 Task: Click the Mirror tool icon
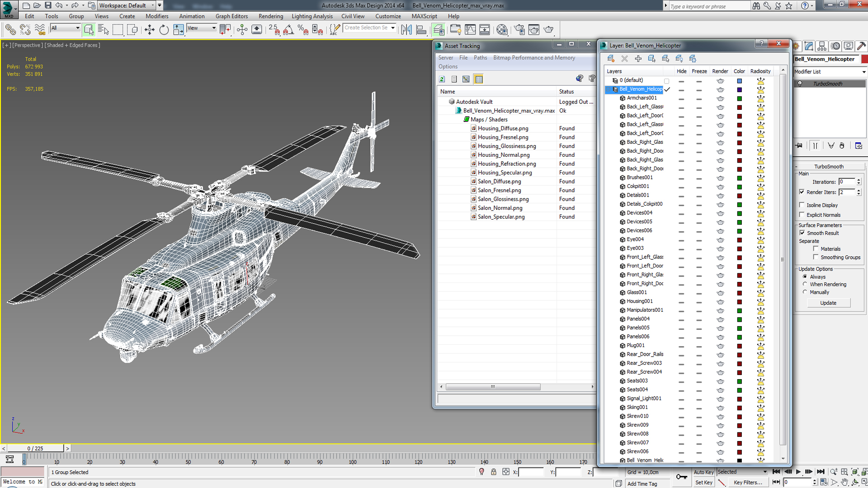pyautogui.click(x=406, y=30)
